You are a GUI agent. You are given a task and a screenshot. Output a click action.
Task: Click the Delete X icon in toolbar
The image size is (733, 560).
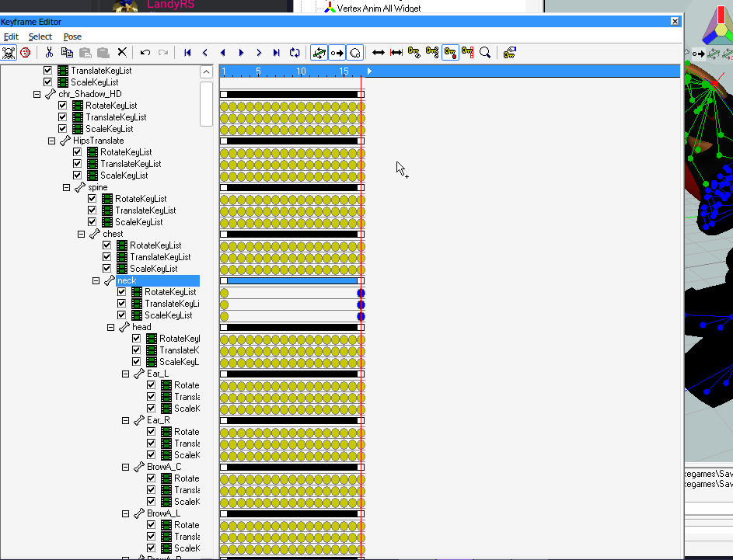click(x=122, y=53)
